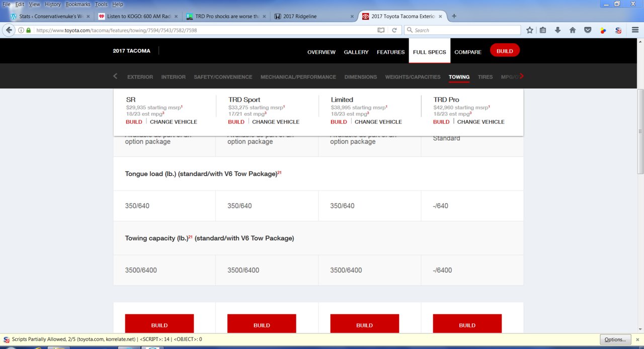Go to the Home page icon
Image resolution: width=644 pixels, height=349 pixels.
coord(573,30)
